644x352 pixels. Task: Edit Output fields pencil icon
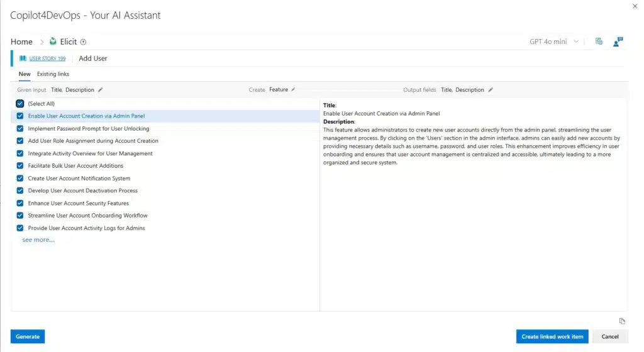[x=491, y=90]
